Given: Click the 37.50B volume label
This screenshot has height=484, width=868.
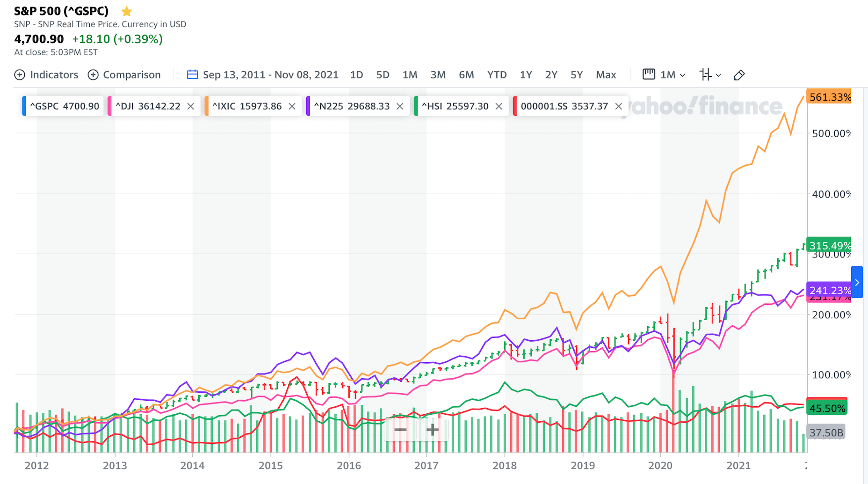Looking at the screenshot, I should (826, 433).
